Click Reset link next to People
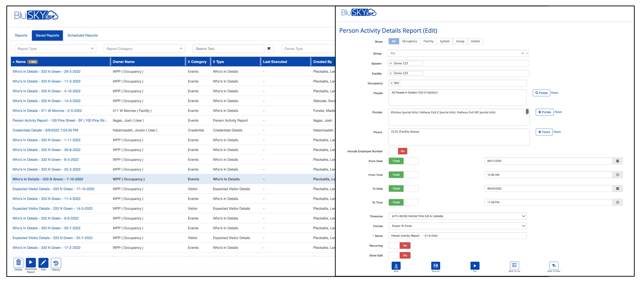The height and width of the screenshot is (281, 644). [555, 93]
